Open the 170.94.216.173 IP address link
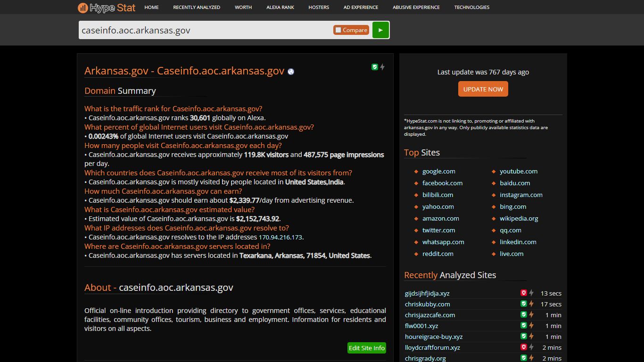Viewport: 644px width, 362px height. tap(281, 238)
